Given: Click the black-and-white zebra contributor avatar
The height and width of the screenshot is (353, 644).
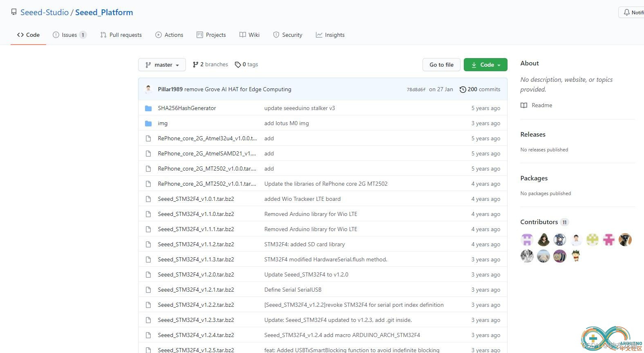Looking at the screenshot, I should [x=527, y=256].
